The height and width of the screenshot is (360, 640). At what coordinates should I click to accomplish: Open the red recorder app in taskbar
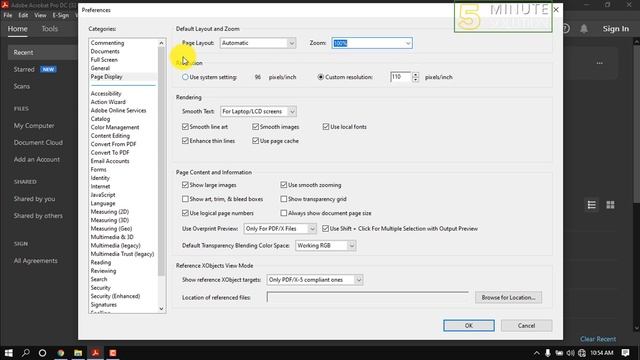click(x=113, y=353)
